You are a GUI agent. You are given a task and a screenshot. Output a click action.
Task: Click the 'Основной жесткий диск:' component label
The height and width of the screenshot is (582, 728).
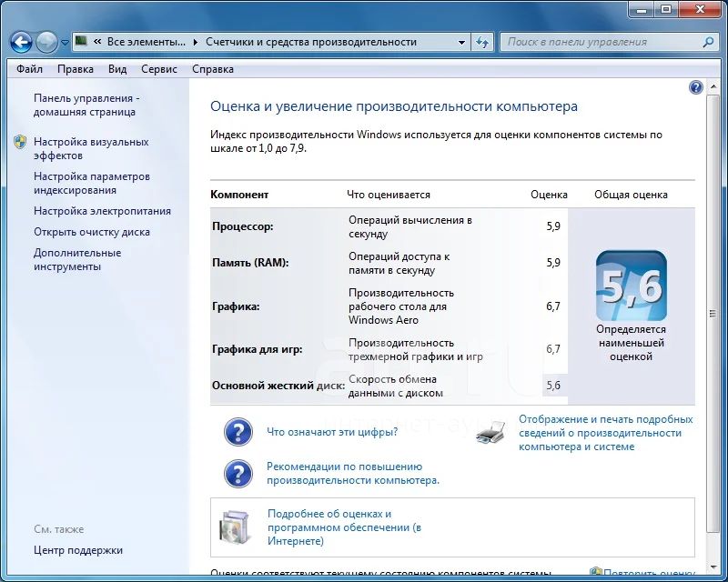pyautogui.click(x=278, y=386)
